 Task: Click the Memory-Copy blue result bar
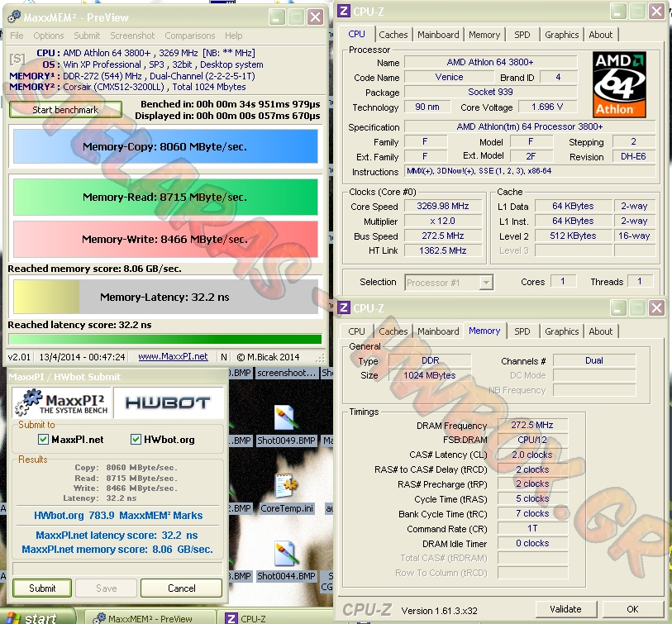pyautogui.click(x=165, y=146)
